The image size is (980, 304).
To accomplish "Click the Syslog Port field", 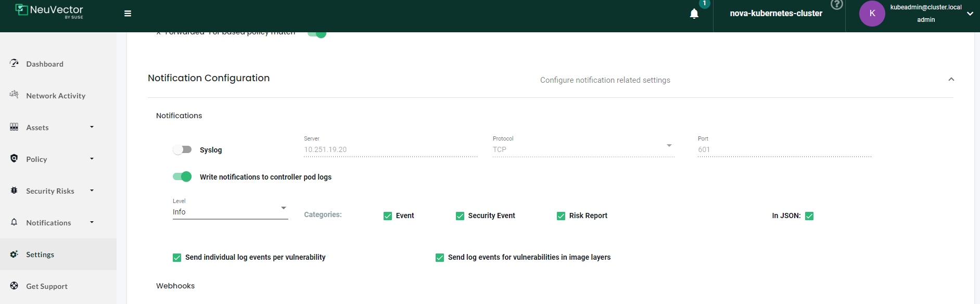I will (x=785, y=149).
